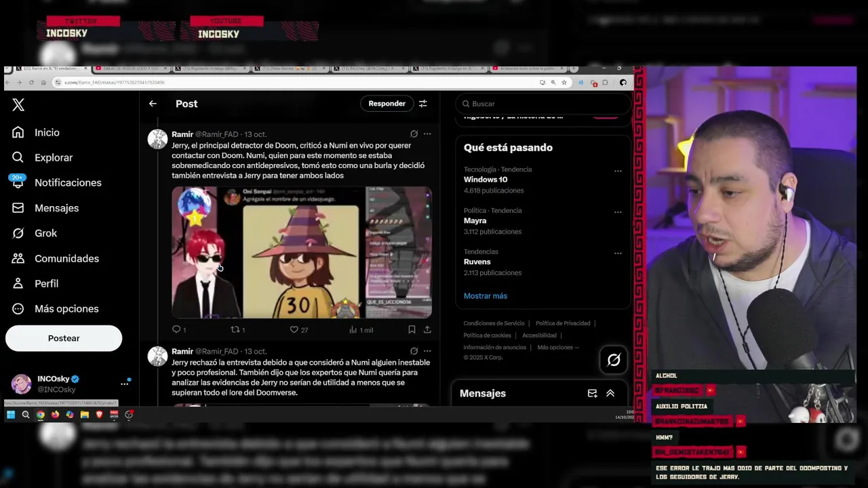Switch to the DALAS SE VUELVE LOCO tab
The image size is (868, 488).
[130, 68]
